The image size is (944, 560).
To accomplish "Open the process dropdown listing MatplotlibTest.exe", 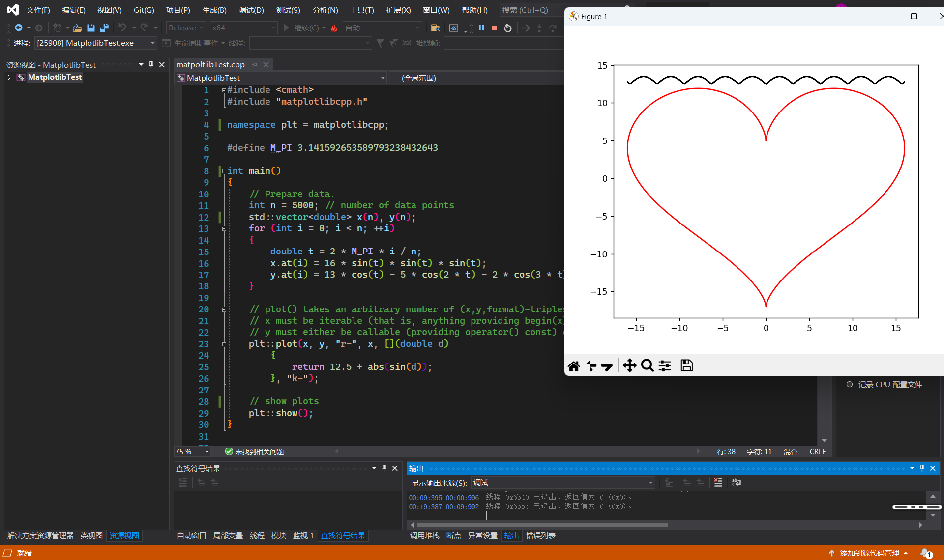I will pos(95,43).
